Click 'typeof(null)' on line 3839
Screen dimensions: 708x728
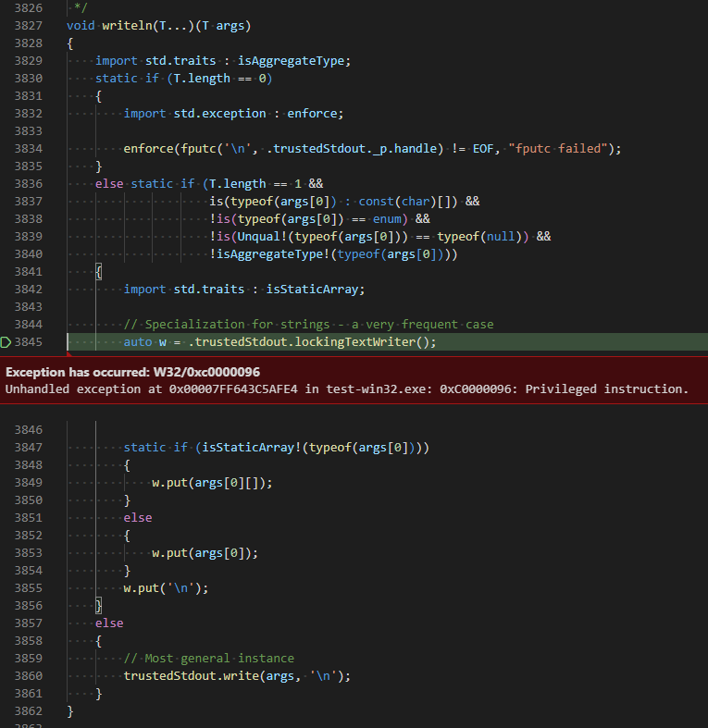479,237
